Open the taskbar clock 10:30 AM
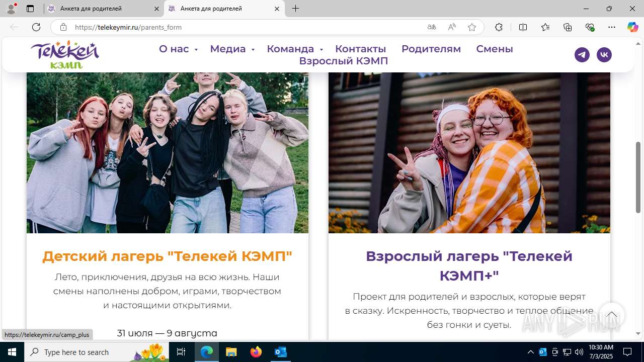This screenshot has width=644, height=362. pyautogui.click(x=601, y=352)
